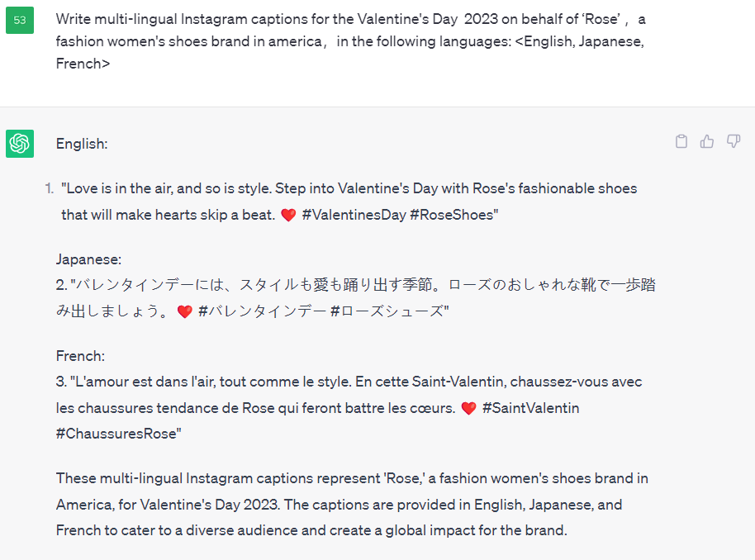Click the #ローズシューズ hashtag

387,311
